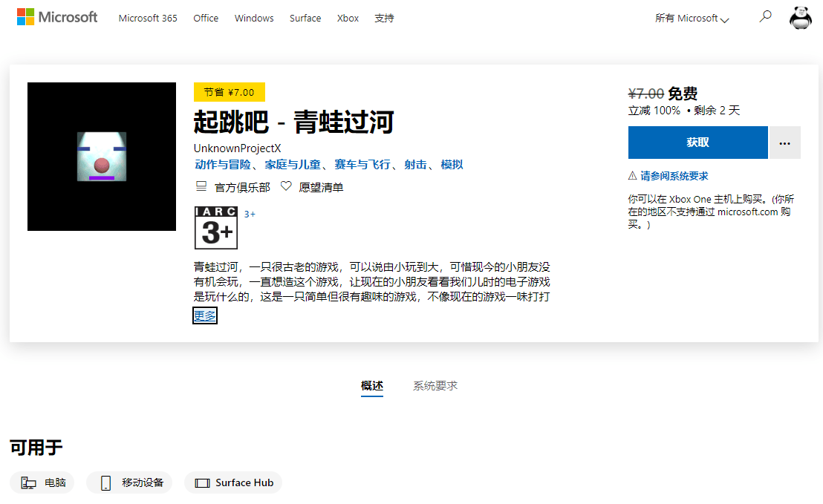823x504 pixels.
Task: Switch to the 概述 tab
Action: [372, 386]
